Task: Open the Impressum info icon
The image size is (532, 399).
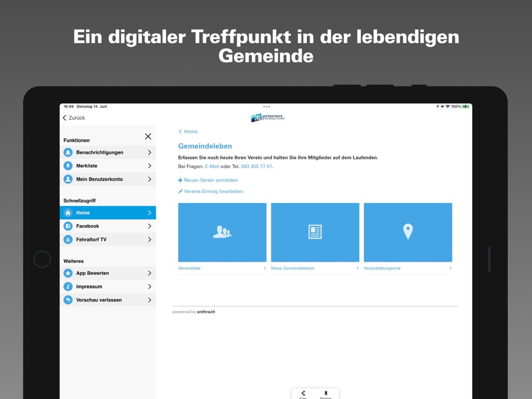Action: click(68, 287)
